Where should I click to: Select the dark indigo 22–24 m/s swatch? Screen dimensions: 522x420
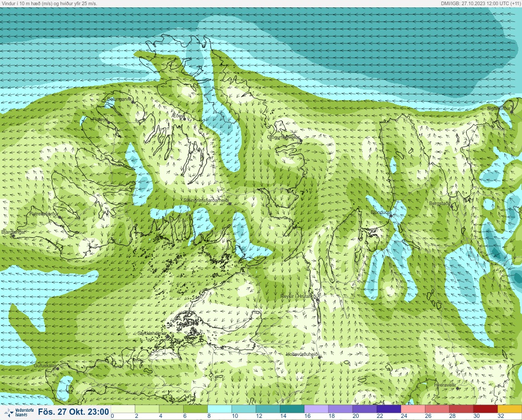389,409
